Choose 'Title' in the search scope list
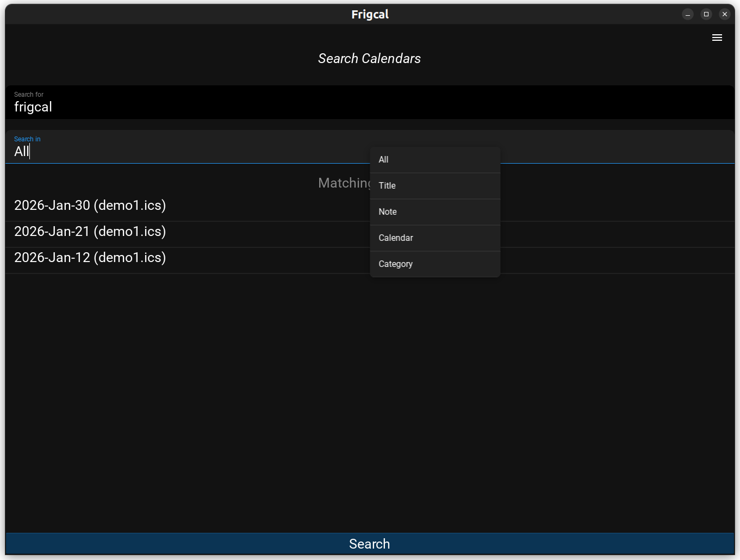Image resolution: width=740 pixels, height=560 pixels. click(434, 186)
